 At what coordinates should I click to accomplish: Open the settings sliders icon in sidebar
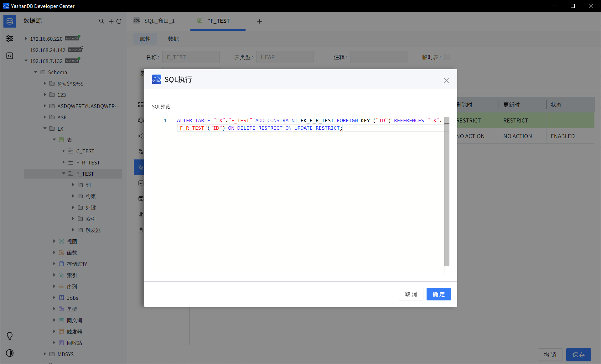coord(10,39)
